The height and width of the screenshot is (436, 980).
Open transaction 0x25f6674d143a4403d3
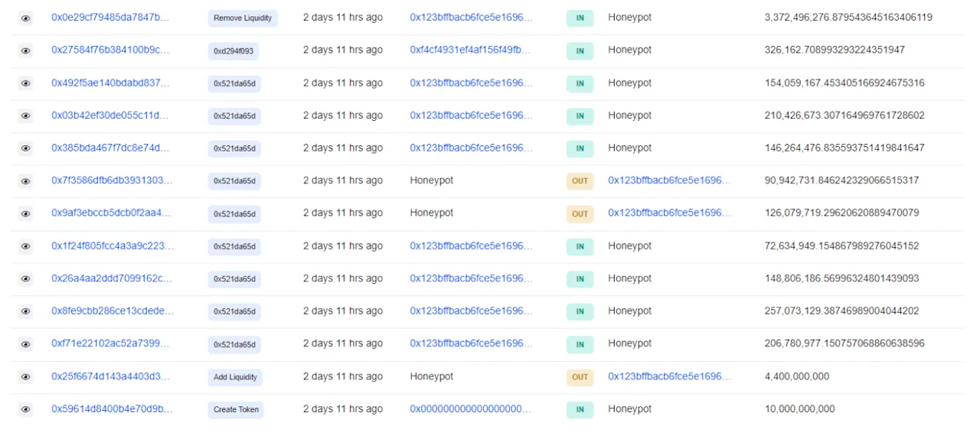pyautogui.click(x=110, y=376)
